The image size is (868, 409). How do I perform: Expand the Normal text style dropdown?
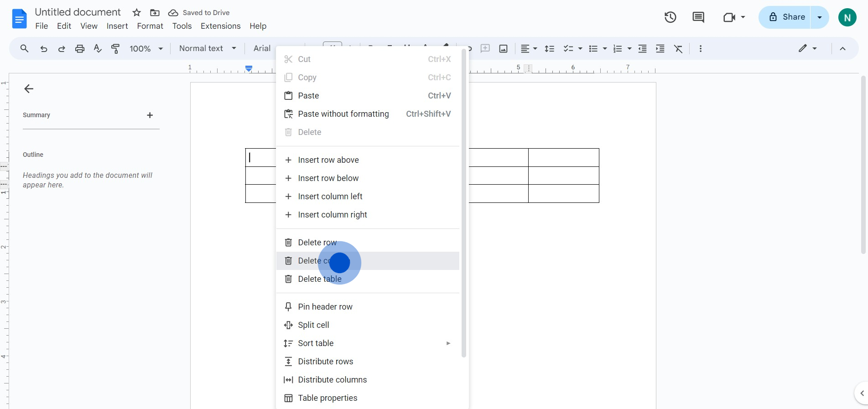click(x=208, y=48)
